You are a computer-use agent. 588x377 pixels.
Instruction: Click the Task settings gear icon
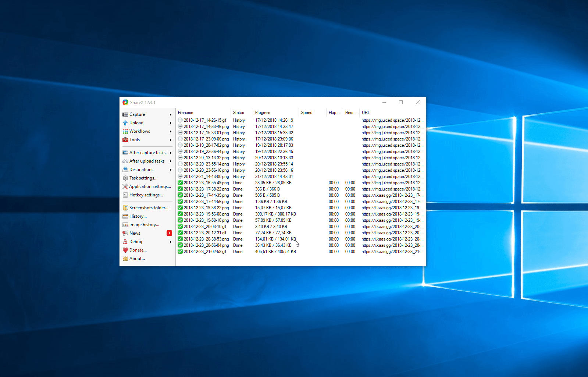click(125, 178)
